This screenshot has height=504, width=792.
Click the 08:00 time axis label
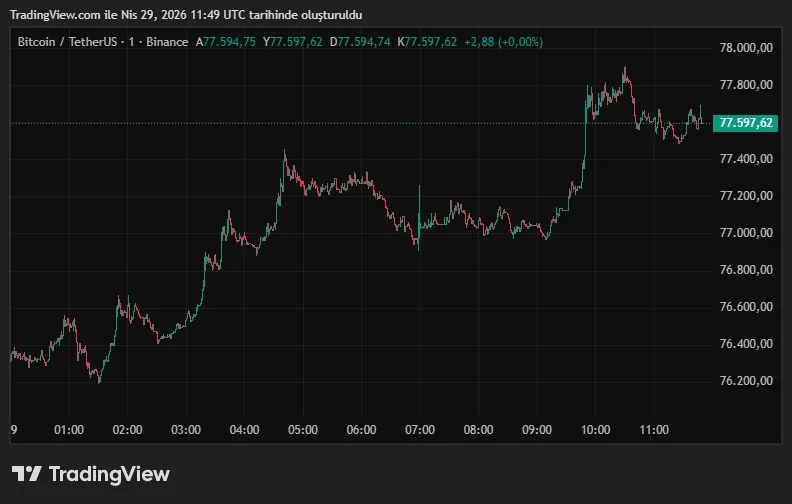(478, 430)
